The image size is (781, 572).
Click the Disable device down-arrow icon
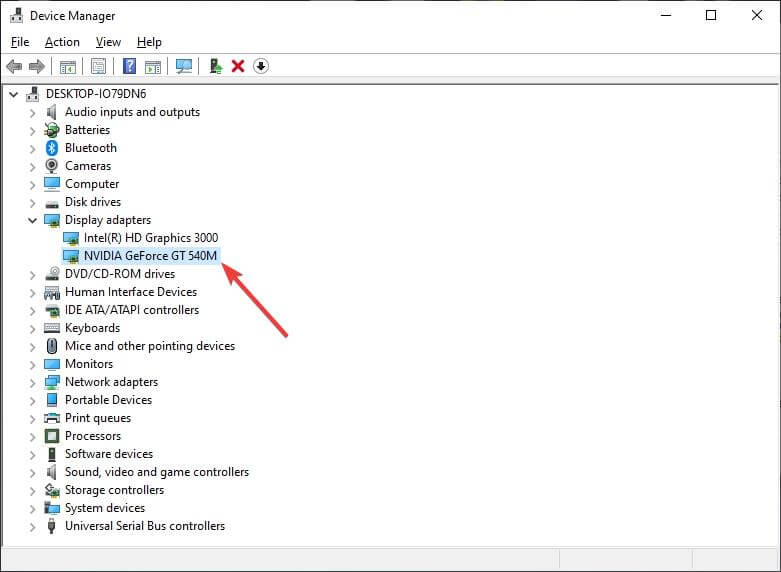point(261,66)
